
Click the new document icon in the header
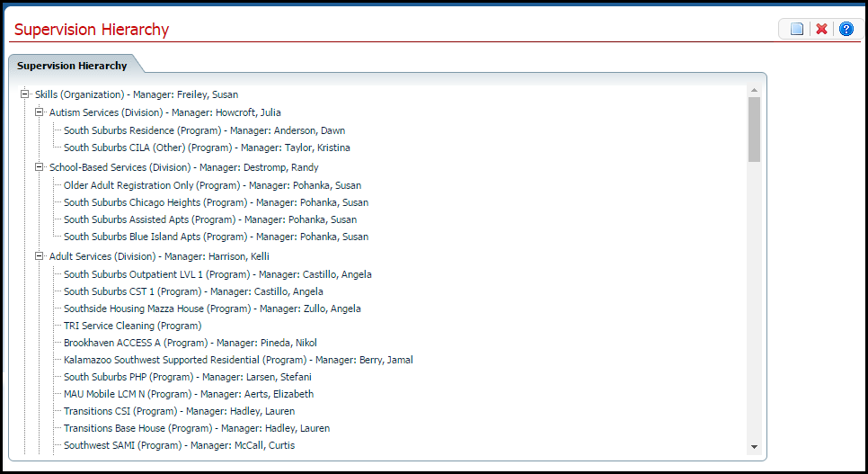tap(797, 30)
